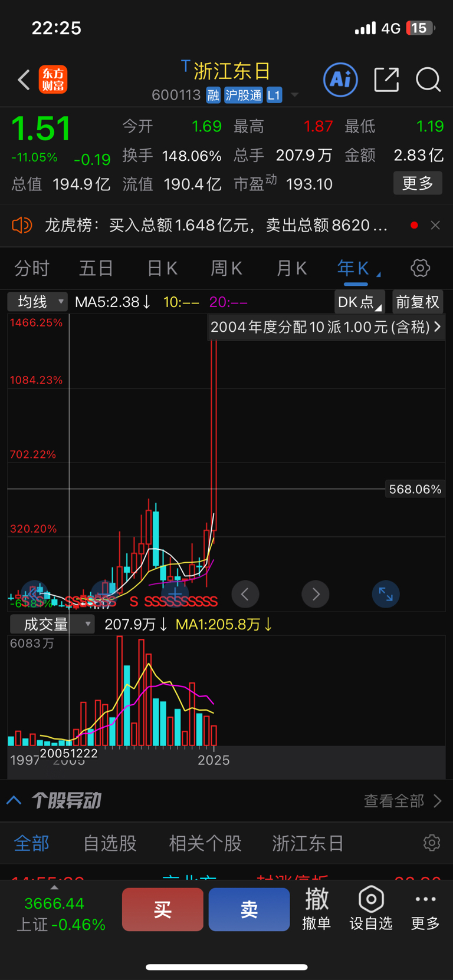Select the 相关个股 filter tab
Screen dimensions: 453x980
[x=205, y=843]
